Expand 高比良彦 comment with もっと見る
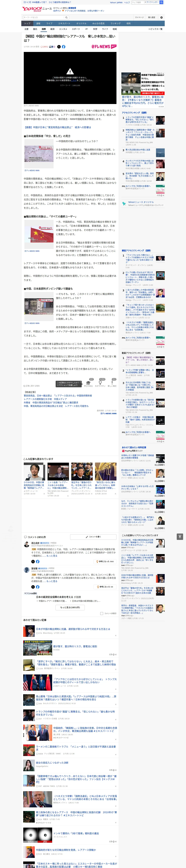Viewport: 186px width, 868px height. coord(52,556)
